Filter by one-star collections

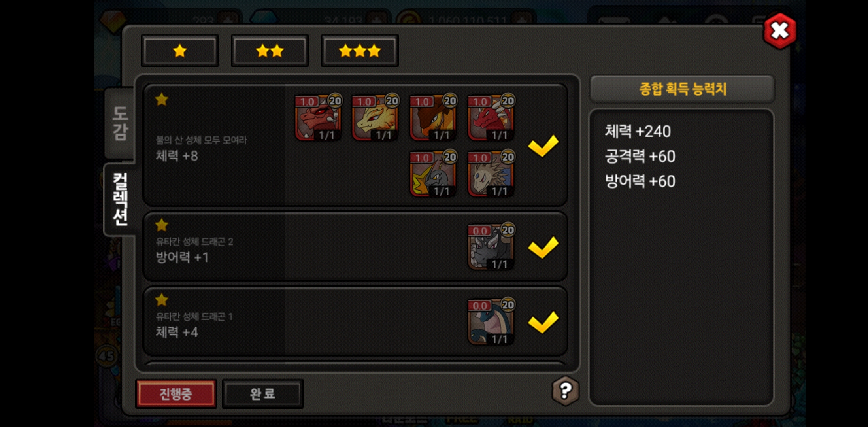click(x=180, y=51)
